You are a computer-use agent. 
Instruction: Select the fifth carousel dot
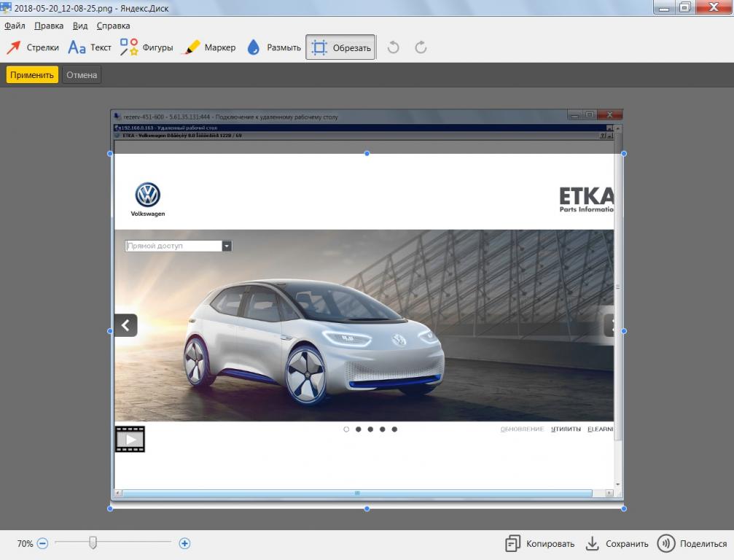(x=394, y=429)
